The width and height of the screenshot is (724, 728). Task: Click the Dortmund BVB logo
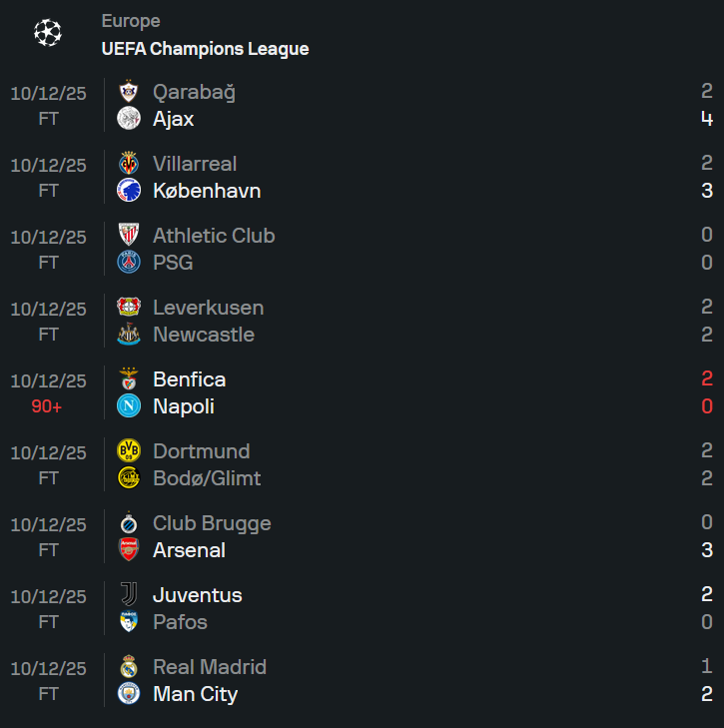pyautogui.click(x=129, y=450)
